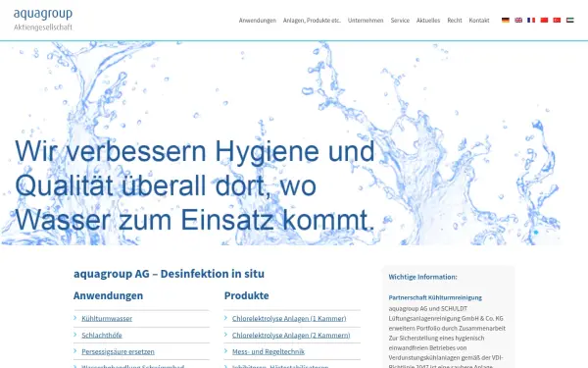Click the Partnerschaft Kühlturmreinigung headline

435,297
